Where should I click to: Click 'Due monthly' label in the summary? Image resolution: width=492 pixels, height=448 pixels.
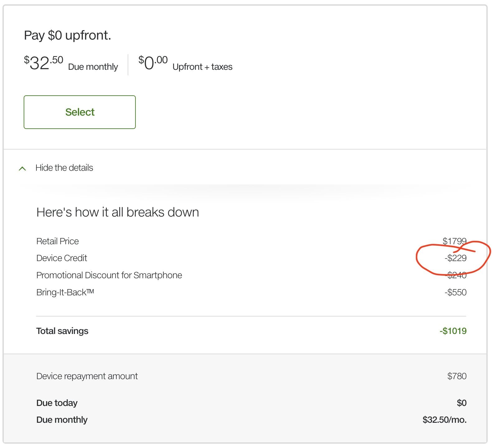[x=62, y=420]
